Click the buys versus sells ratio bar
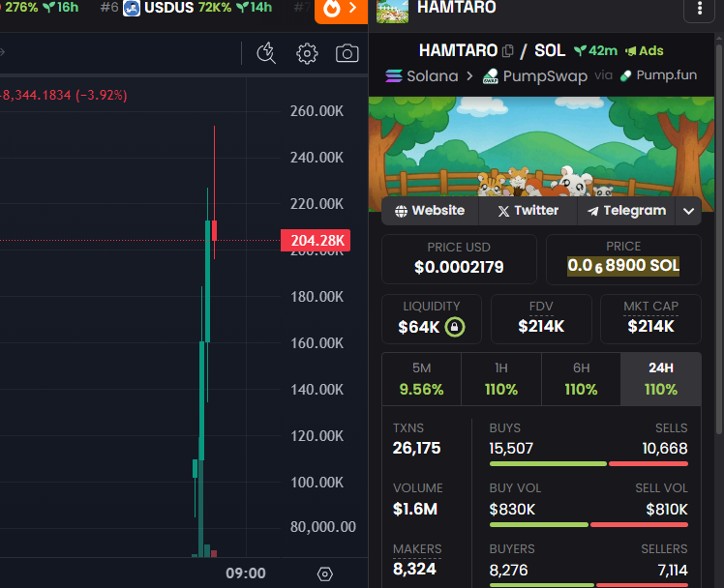 588,463
